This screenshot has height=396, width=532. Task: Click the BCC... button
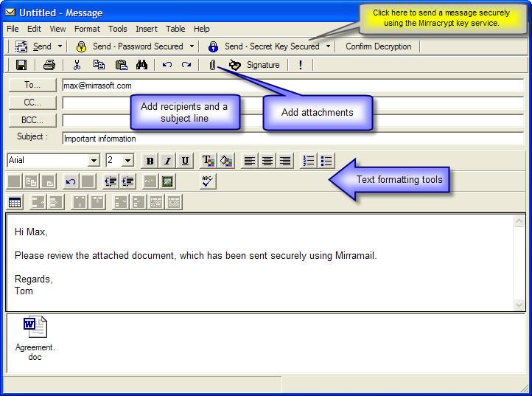pos(32,120)
